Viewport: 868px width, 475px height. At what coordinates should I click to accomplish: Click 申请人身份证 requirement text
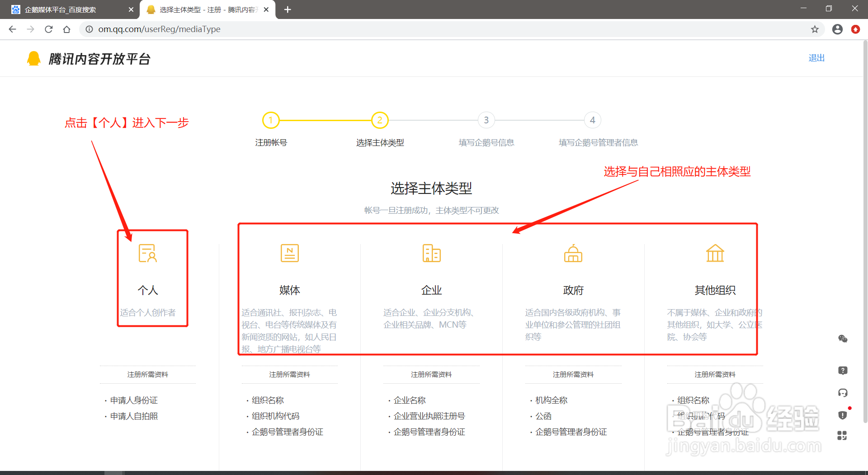point(134,400)
